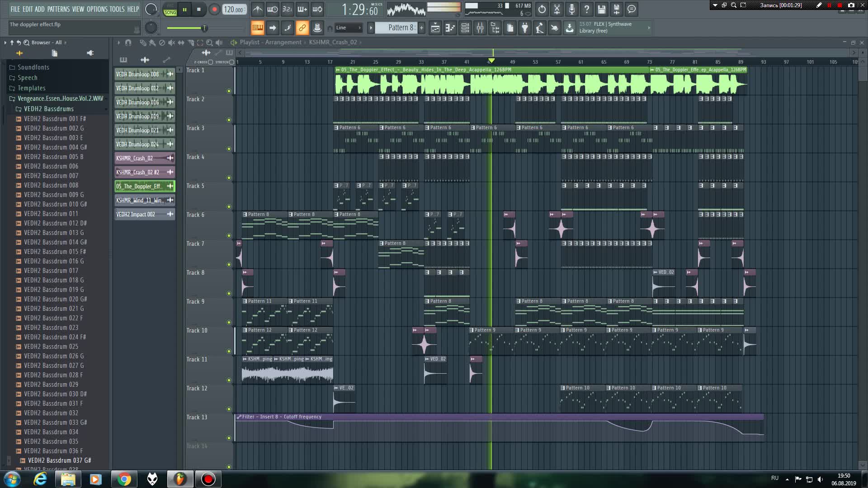The width and height of the screenshot is (868, 488).
Task: Save project with the floppy disk icon
Action: coord(601,9)
